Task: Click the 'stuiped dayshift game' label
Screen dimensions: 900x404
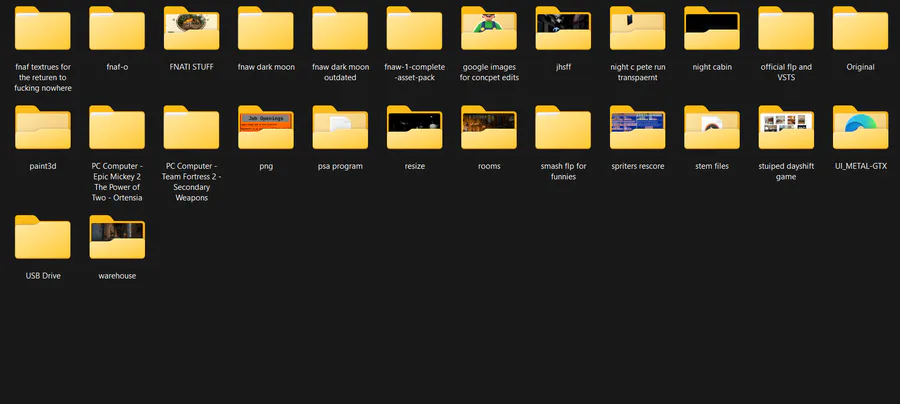Action: pos(786,172)
